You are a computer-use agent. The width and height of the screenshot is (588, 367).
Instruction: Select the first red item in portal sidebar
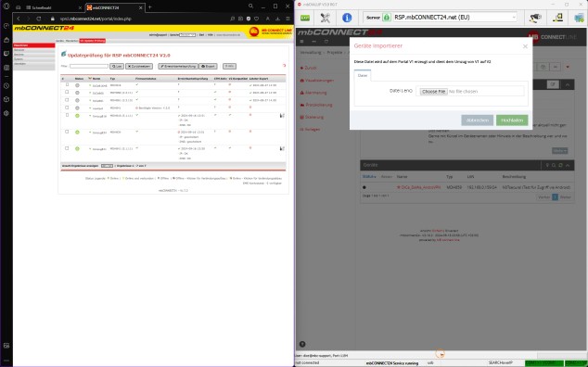click(x=34, y=45)
